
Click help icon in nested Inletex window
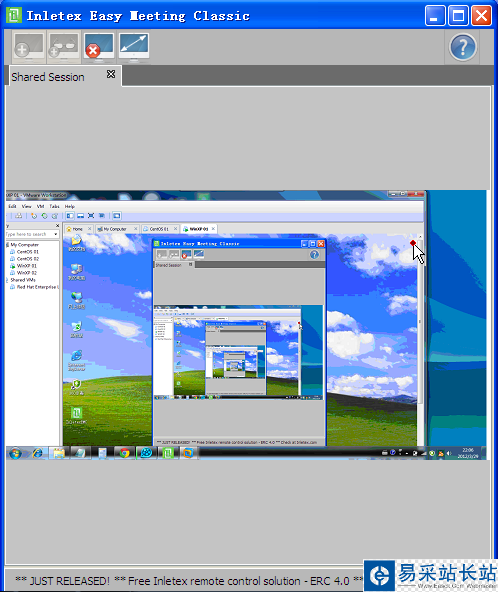pos(314,255)
